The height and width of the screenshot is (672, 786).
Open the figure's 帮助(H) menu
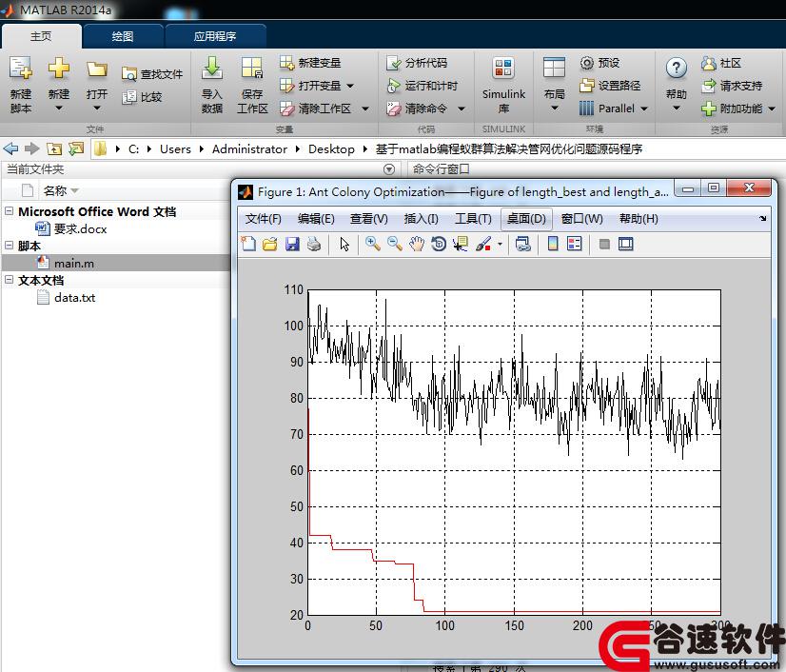(x=639, y=219)
